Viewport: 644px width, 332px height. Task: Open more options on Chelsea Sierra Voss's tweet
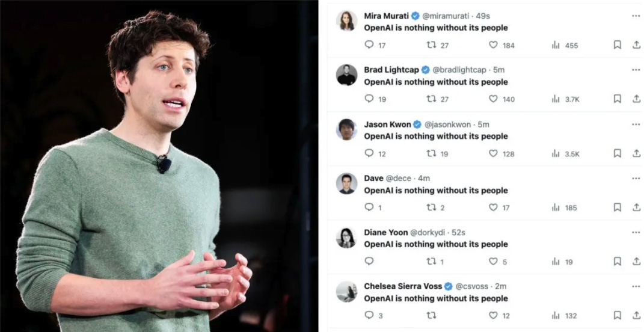636,286
